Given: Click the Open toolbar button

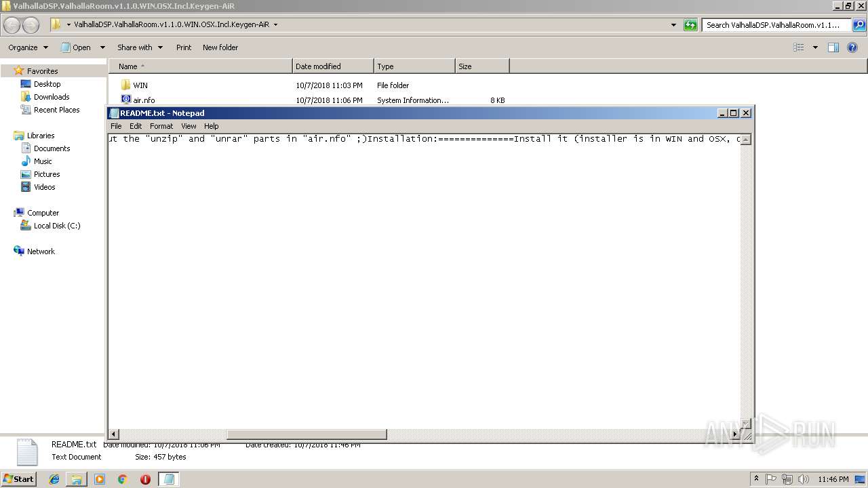Looking at the screenshot, I should [x=77, y=47].
